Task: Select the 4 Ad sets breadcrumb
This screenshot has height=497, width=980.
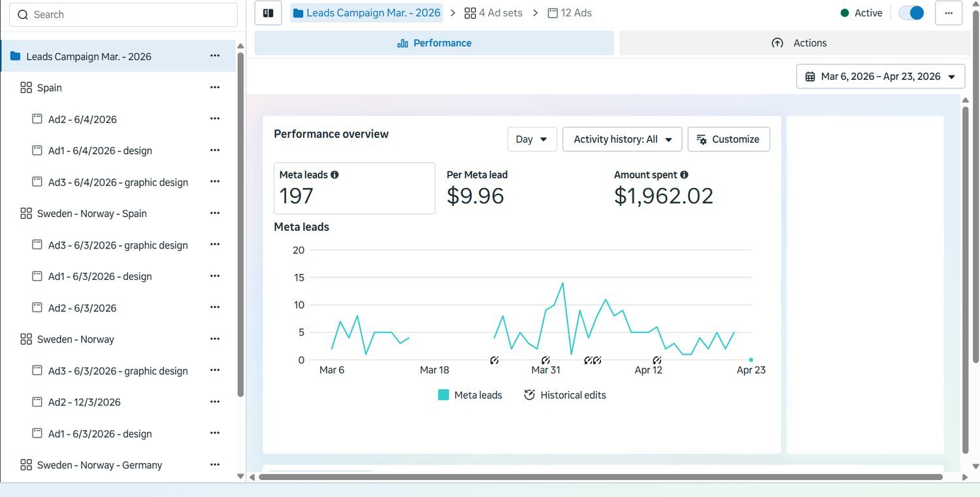Action: [x=493, y=13]
